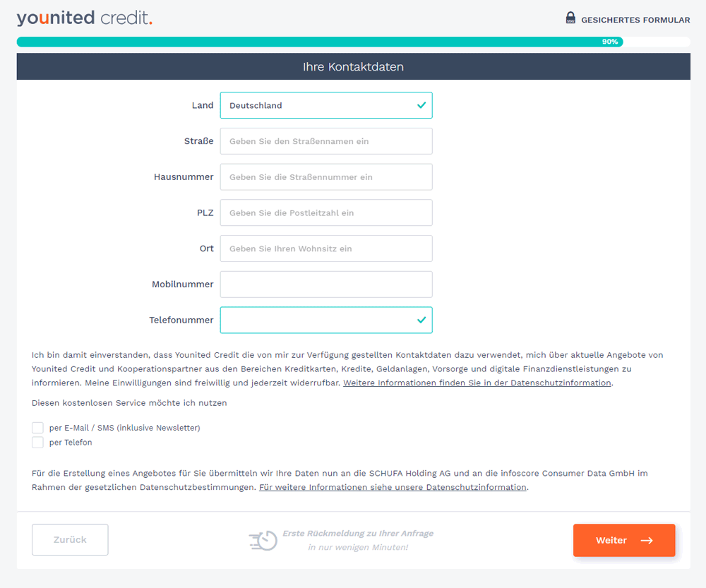Click the Ihre Kontaktdaten section header
The width and height of the screenshot is (706, 588).
click(353, 67)
